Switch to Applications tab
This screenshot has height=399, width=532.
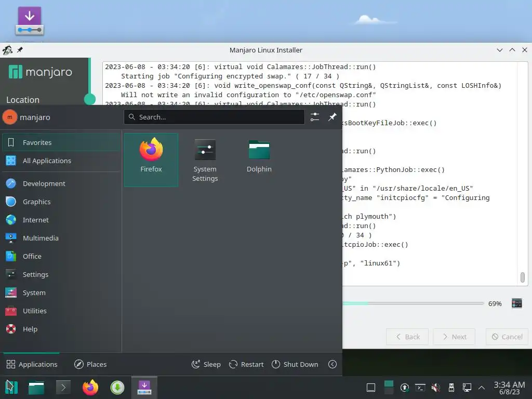pos(32,364)
